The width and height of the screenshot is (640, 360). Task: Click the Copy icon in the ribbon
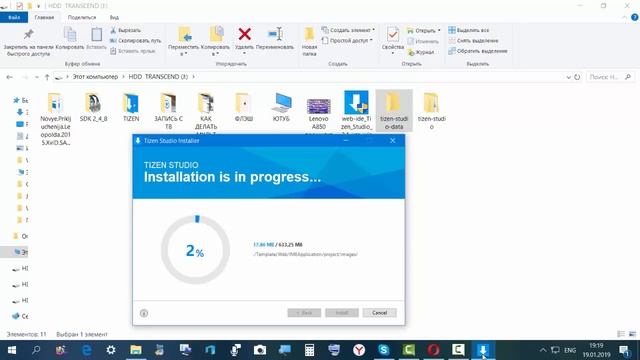coord(70,35)
